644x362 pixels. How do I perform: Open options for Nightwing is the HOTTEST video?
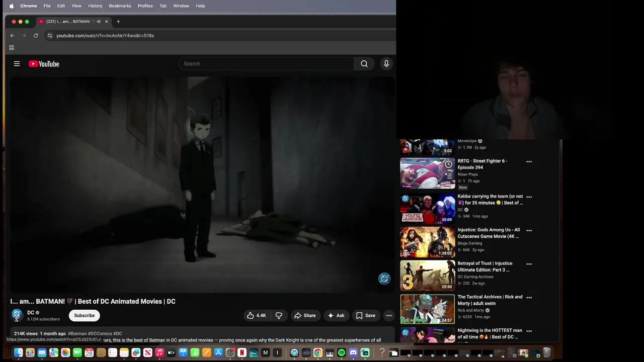(x=529, y=331)
